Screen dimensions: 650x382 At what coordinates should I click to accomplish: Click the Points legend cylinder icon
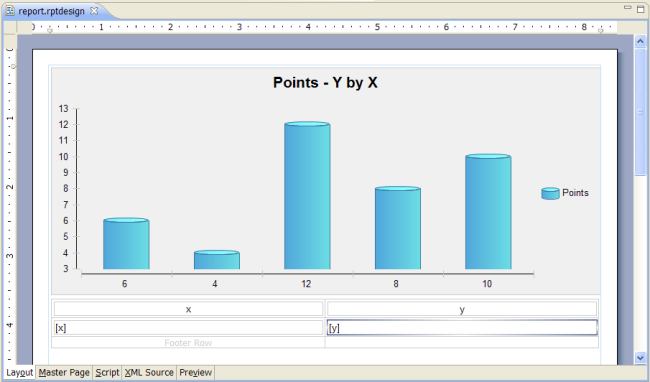(x=551, y=193)
